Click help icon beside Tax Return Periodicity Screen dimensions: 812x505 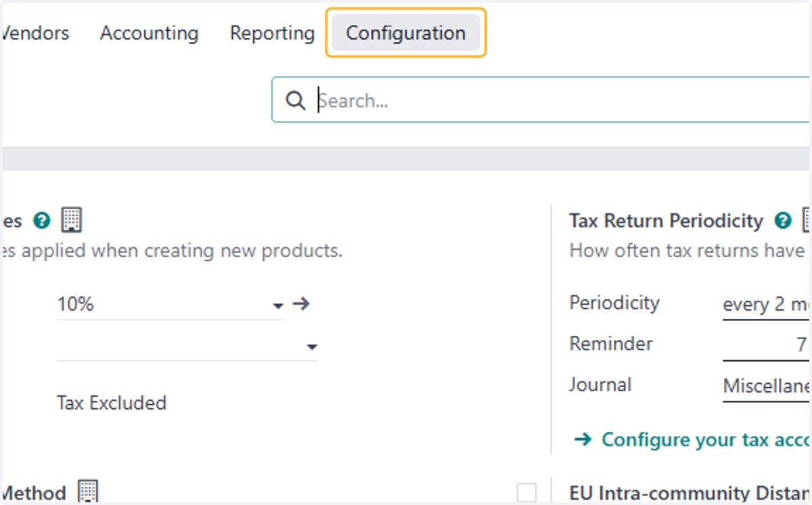(x=783, y=221)
